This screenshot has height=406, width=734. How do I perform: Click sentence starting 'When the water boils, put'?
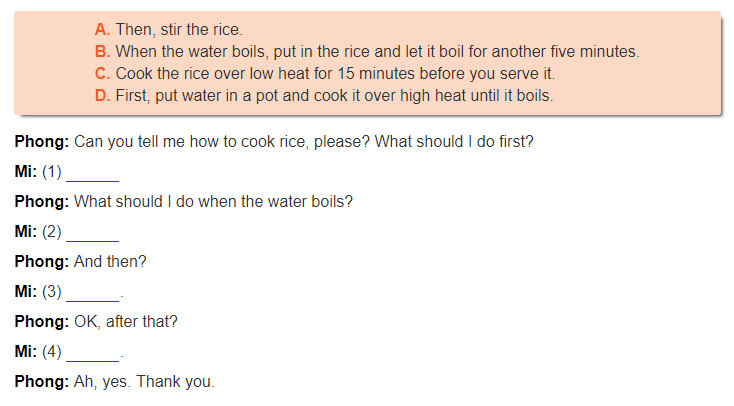coord(377,52)
